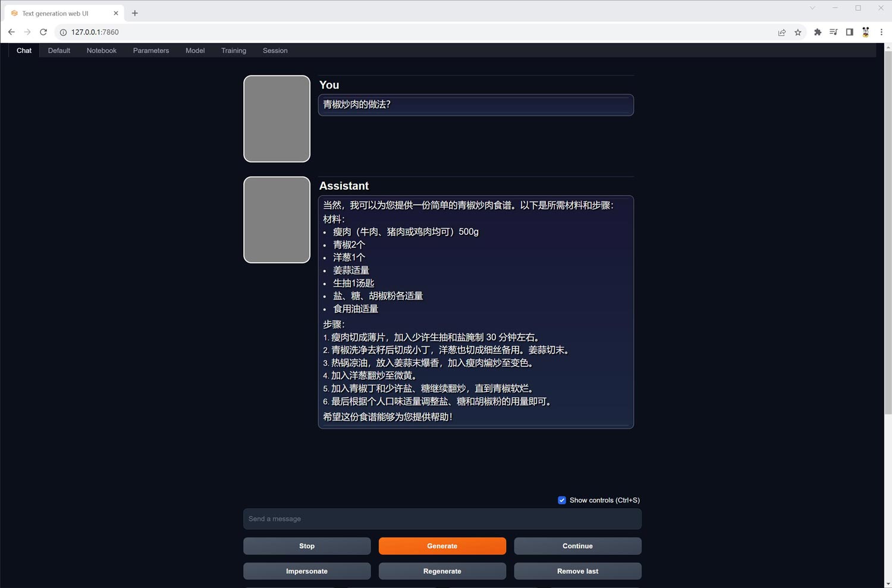View site information icon in address bar

click(63, 32)
